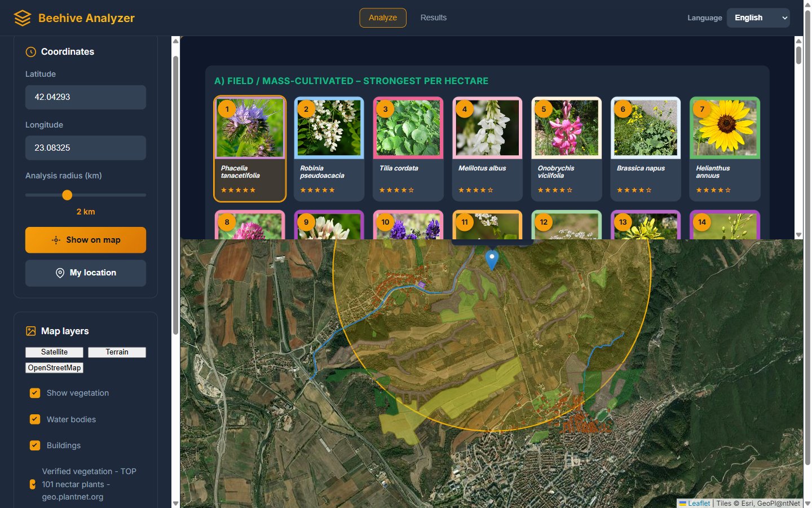Viewport: 812px width, 508px height.
Task: Open the Onobrychis viciifolia flower image
Action: pyautogui.click(x=567, y=128)
